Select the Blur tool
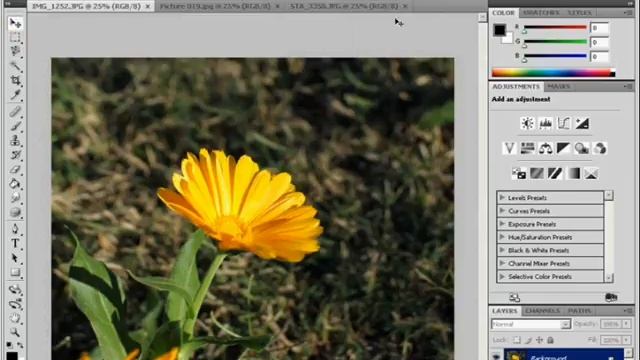The width and height of the screenshot is (640, 360). pos(15,198)
